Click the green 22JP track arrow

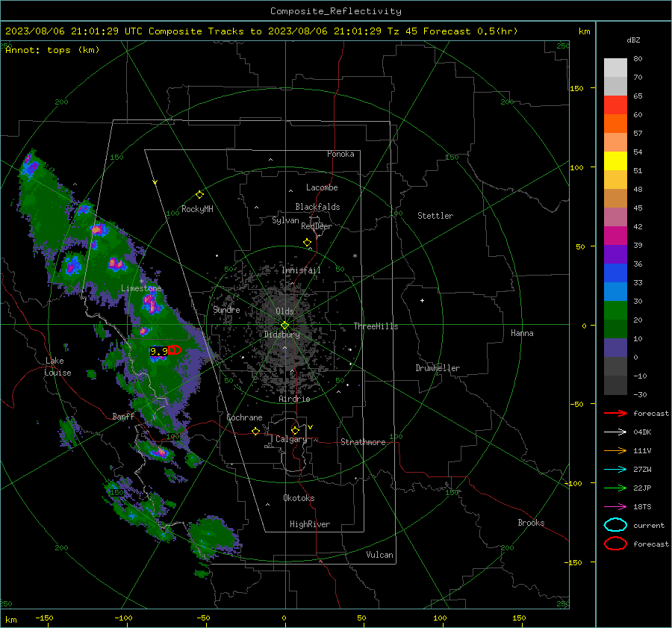(615, 488)
